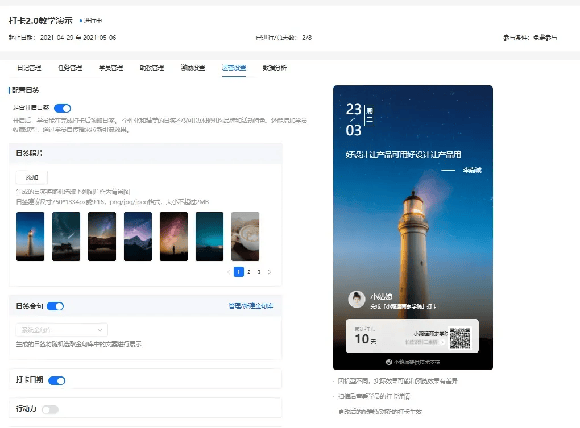This screenshot has width=580, height=428.
Task: Turn off the blue toggle under the first section heading
Action: pos(63,108)
